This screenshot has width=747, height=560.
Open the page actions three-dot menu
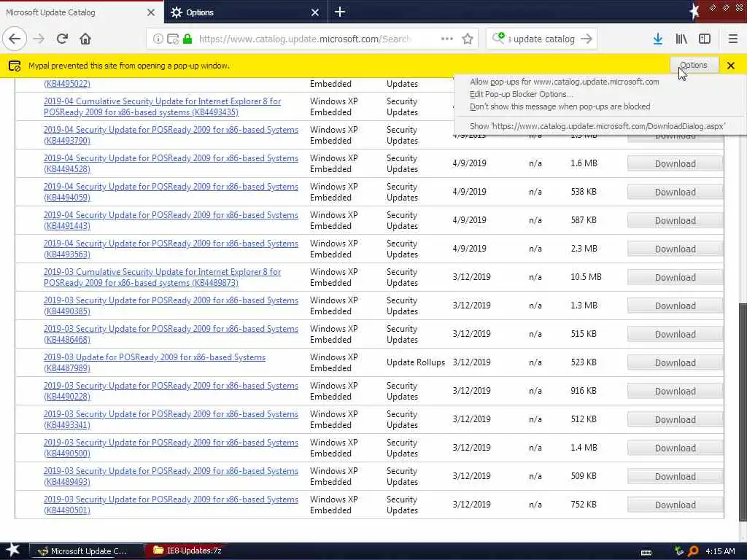point(447,39)
